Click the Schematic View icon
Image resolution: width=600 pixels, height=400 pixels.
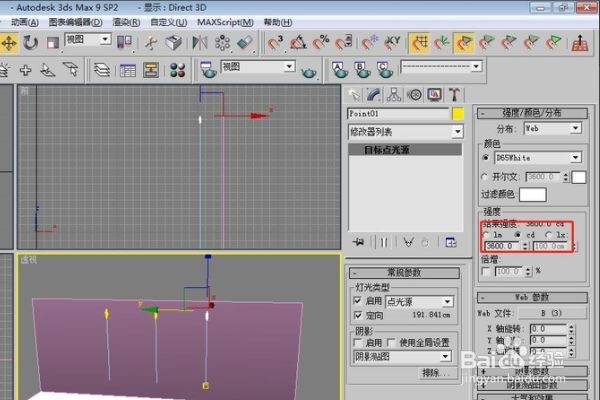(150, 70)
